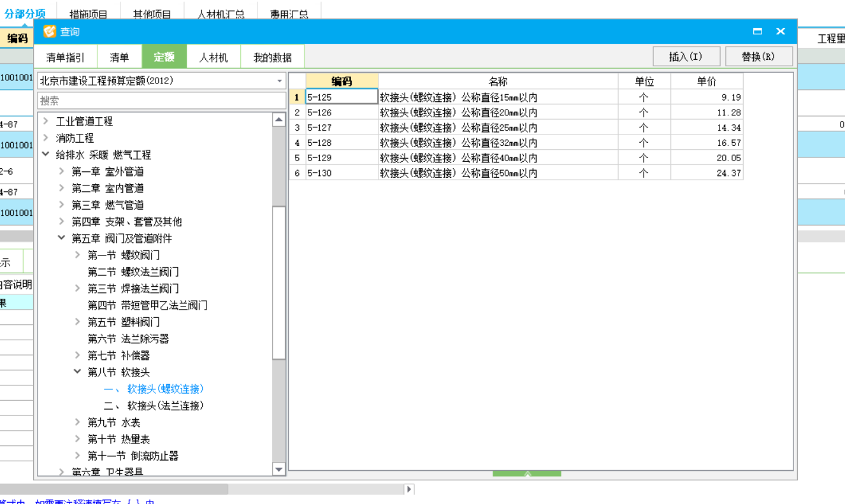
Task: Select code cell 5-125
Action: 342,97
